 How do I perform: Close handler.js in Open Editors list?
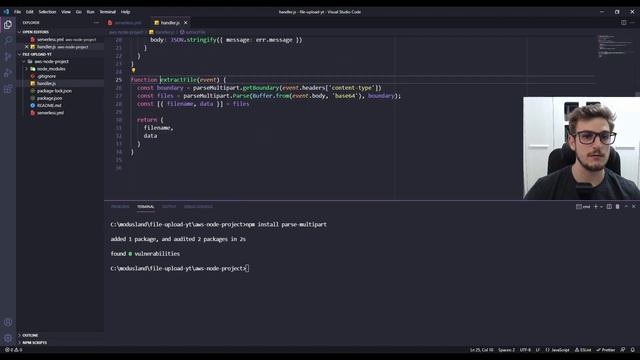point(27,47)
